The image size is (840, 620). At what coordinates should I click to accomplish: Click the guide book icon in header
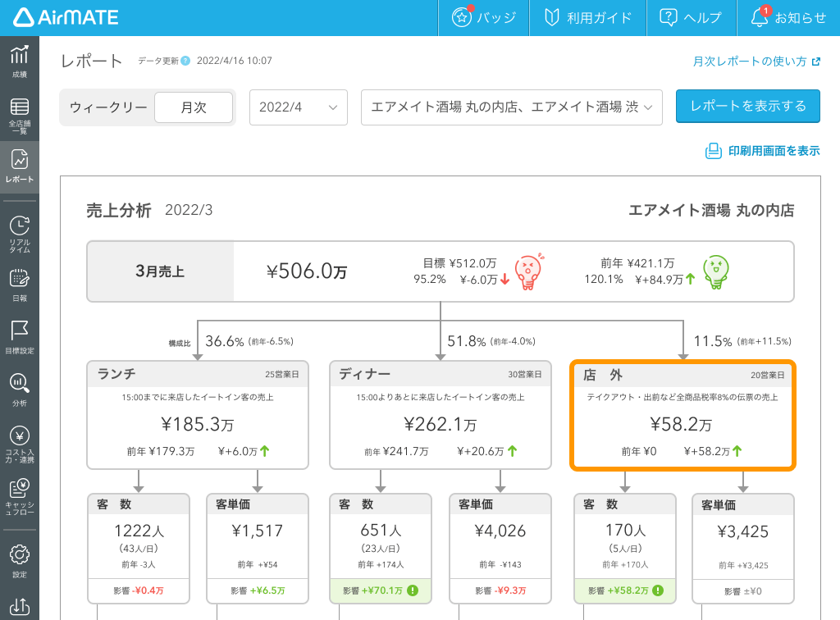coord(551,18)
